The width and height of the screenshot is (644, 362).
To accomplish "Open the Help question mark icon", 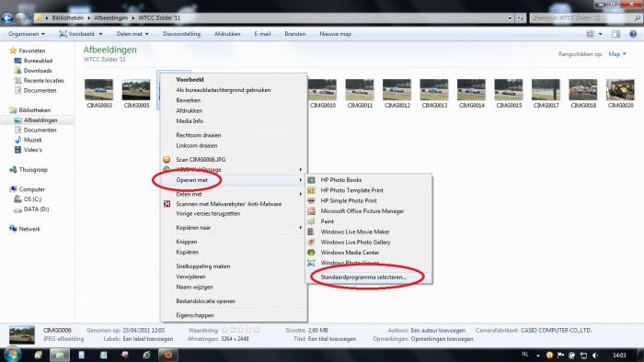I will (633, 34).
